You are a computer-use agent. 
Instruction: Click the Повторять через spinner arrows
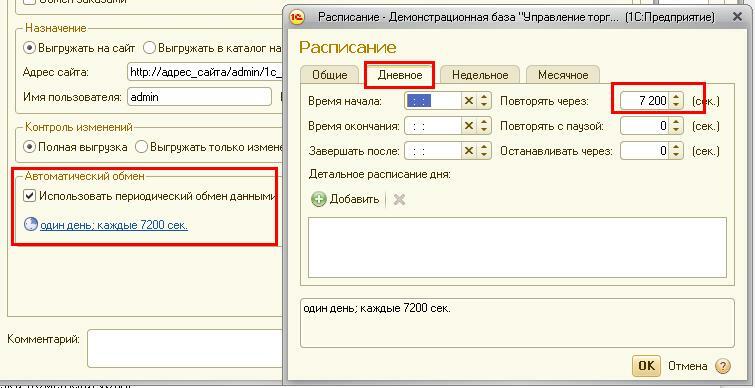(677, 101)
